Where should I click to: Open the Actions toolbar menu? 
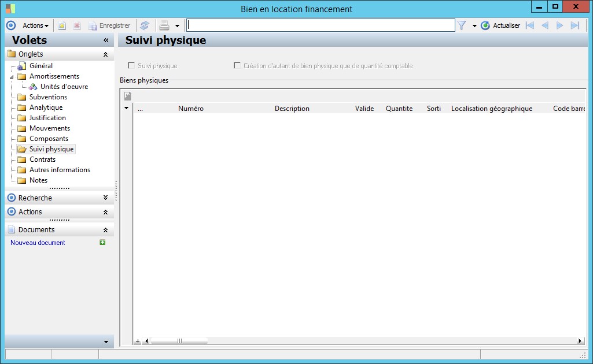coord(35,25)
